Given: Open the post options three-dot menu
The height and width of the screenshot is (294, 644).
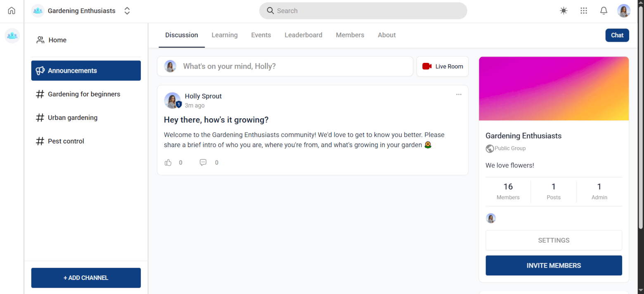Looking at the screenshot, I should pyautogui.click(x=459, y=95).
